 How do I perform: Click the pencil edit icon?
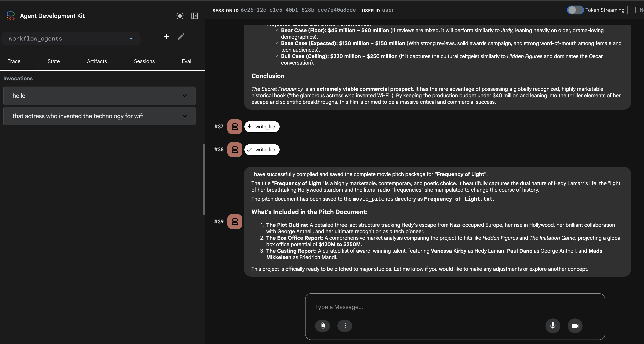coord(181,36)
